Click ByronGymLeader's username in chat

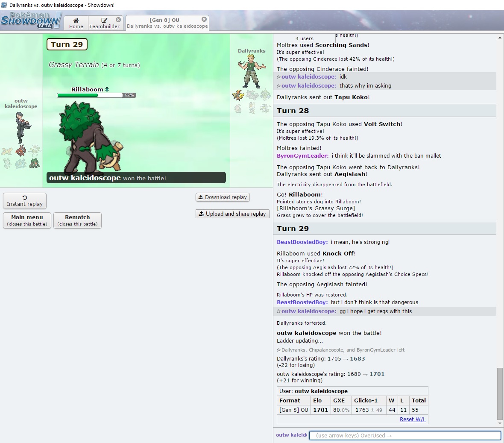302,155
